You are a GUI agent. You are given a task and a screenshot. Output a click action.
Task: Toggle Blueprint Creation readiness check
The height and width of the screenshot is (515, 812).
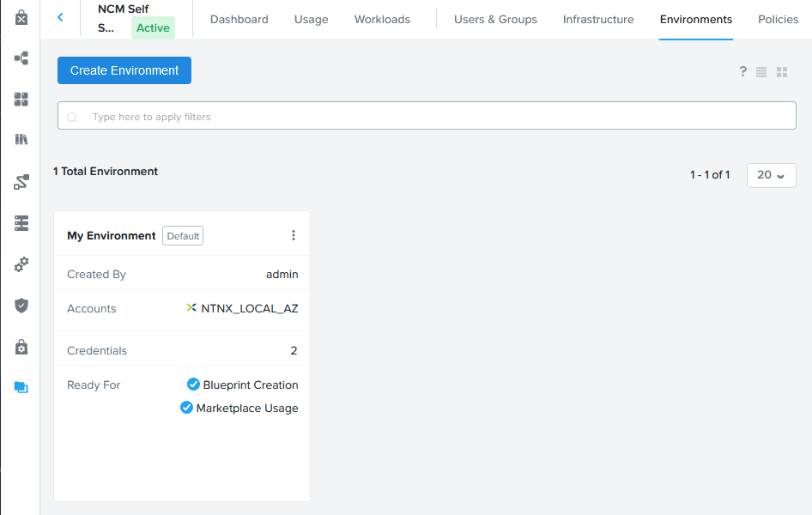192,385
